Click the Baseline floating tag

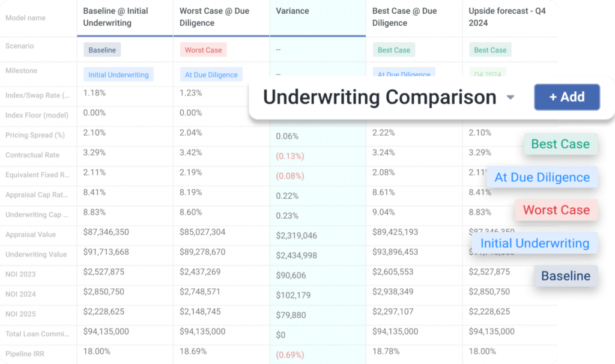565,276
